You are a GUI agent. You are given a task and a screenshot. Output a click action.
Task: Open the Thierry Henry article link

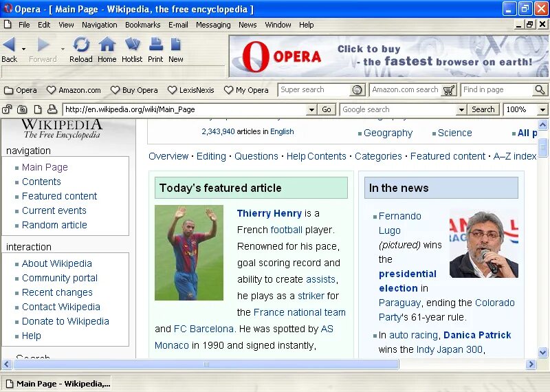point(269,213)
